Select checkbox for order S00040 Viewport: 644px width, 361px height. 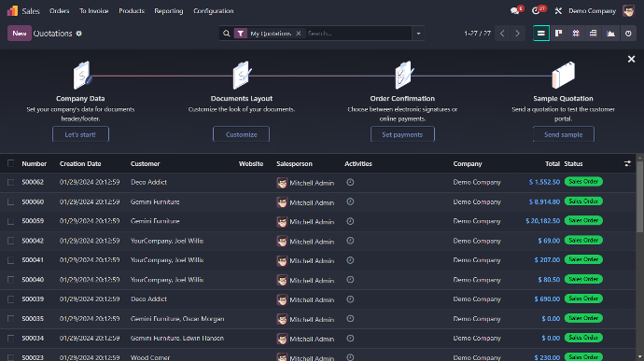(10, 280)
